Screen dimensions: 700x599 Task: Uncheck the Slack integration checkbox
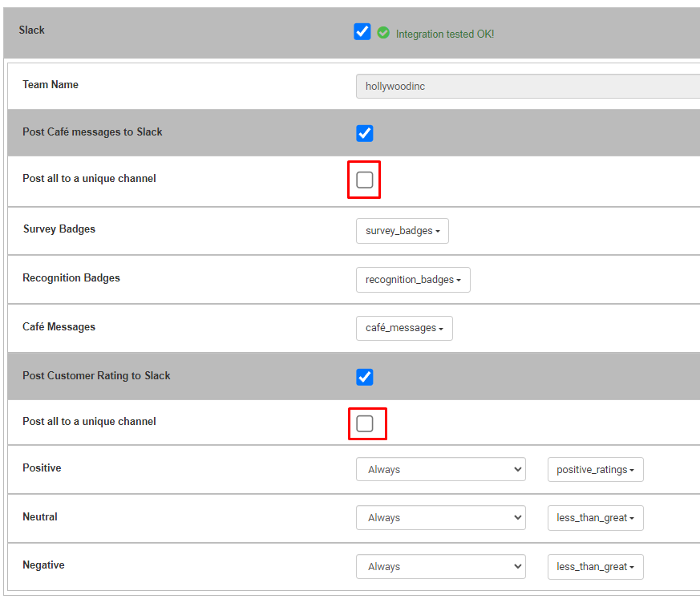pyautogui.click(x=362, y=32)
